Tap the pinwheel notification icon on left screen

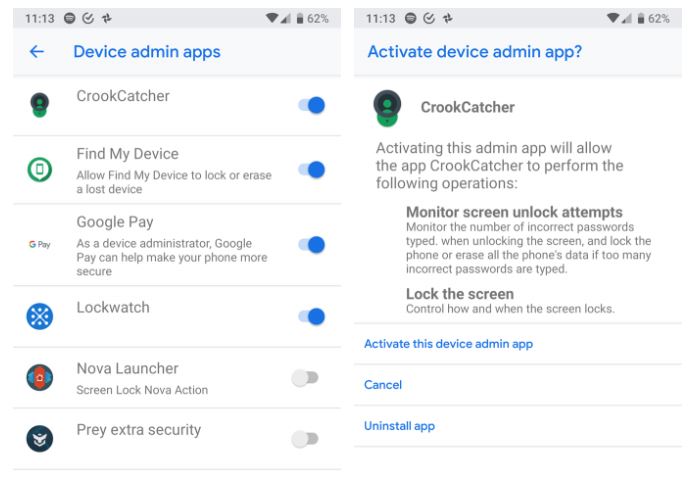(x=107, y=18)
